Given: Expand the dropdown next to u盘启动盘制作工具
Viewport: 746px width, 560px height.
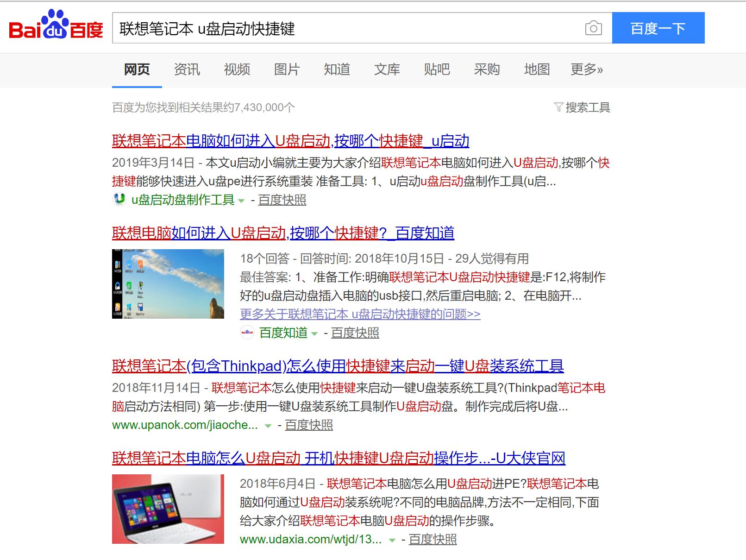Looking at the screenshot, I should click(x=241, y=201).
